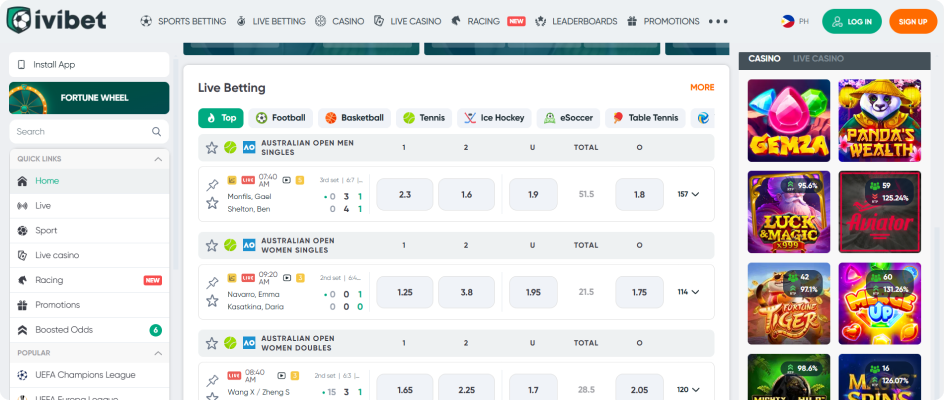
Task: Open the Luck & Magic game thumbnail
Action: 789,212
